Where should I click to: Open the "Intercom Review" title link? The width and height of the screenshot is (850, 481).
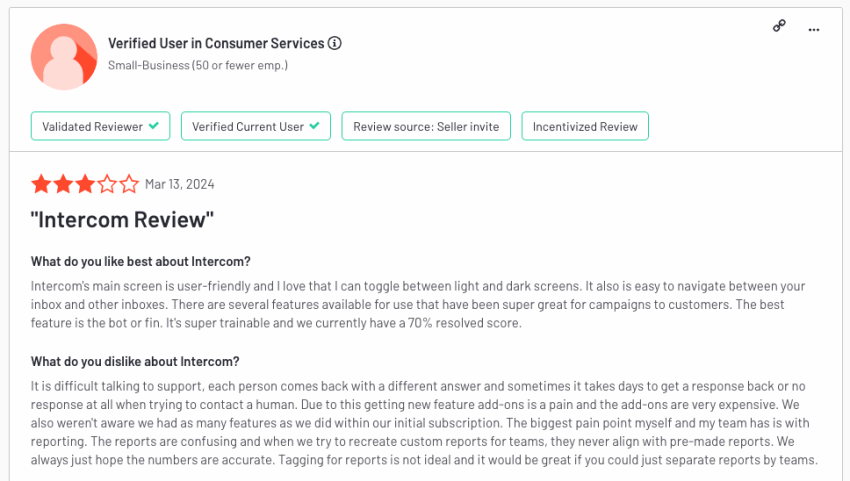pos(122,220)
